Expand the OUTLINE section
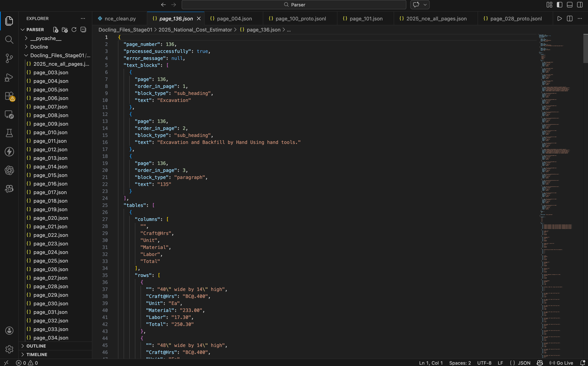Image resolution: width=588 pixels, height=366 pixels. (x=23, y=346)
